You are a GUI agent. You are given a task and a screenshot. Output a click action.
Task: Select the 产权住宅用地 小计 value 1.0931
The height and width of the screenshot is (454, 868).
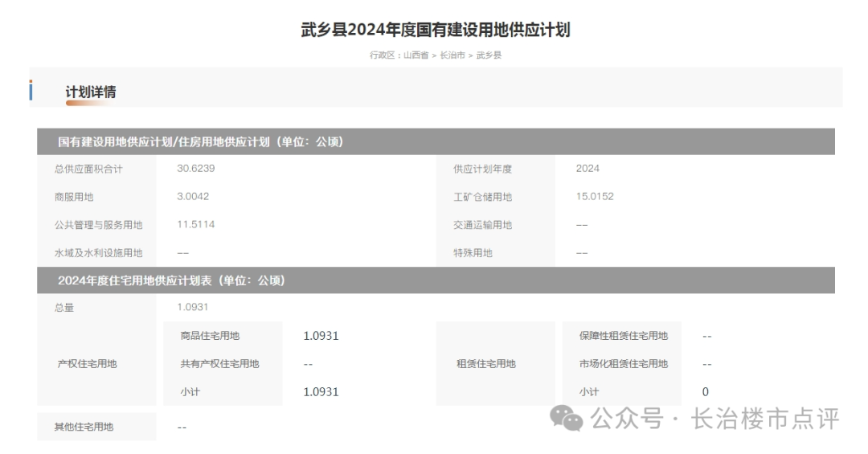(x=321, y=392)
